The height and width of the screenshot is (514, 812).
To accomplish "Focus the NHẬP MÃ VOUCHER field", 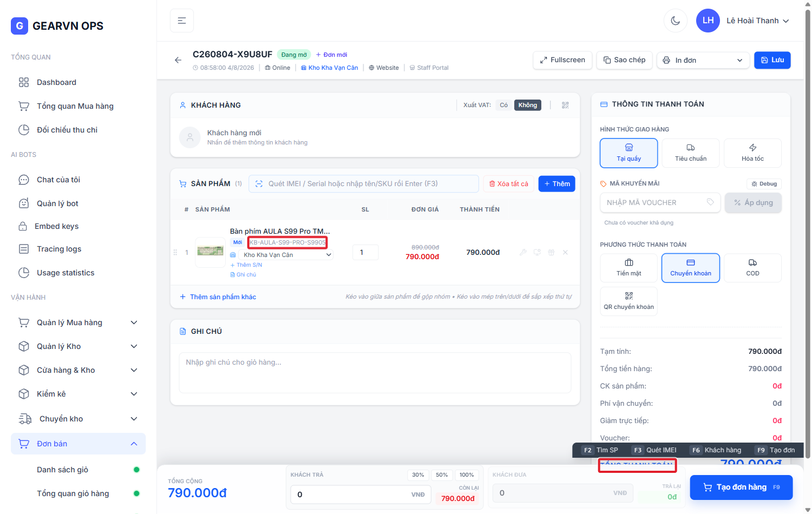I will click(x=660, y=202).
